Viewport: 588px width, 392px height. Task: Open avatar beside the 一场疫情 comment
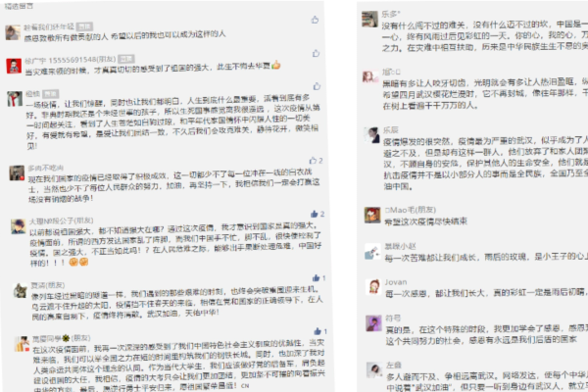tap(15, 99)
